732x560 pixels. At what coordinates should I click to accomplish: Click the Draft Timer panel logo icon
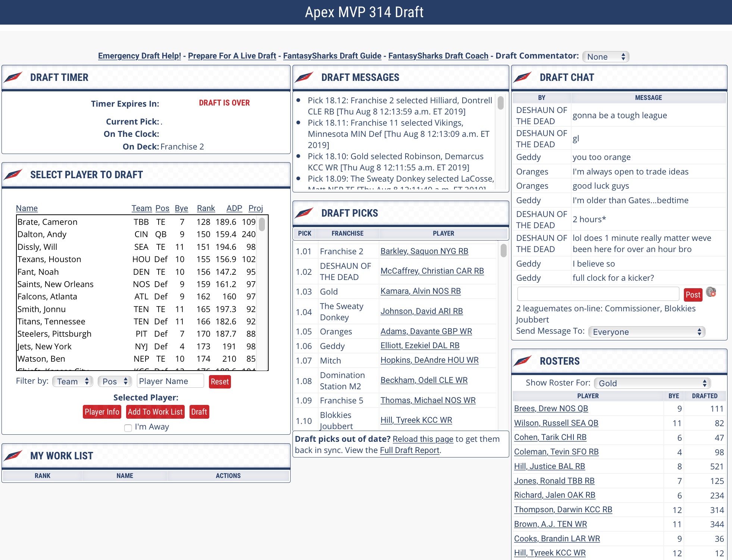(14, 77)
